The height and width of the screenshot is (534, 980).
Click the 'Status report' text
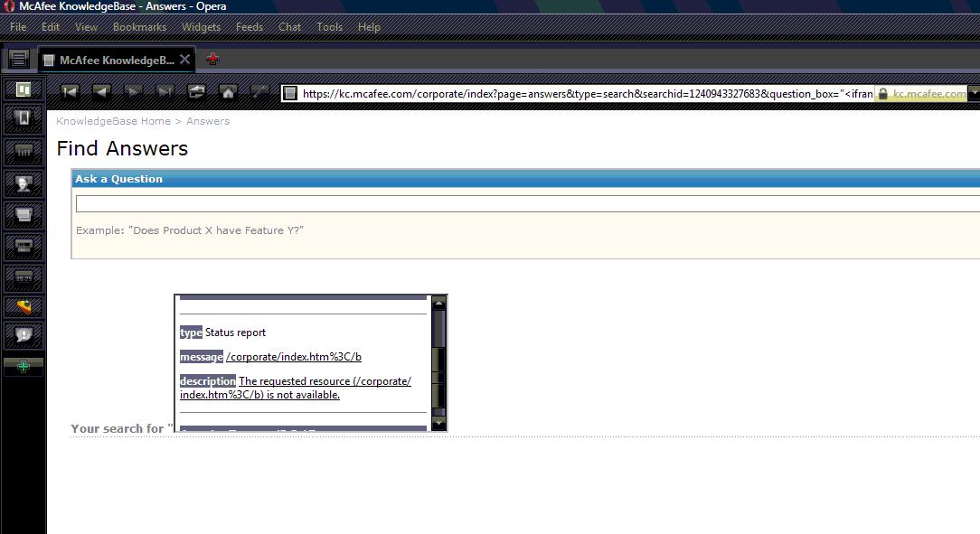(x=236, y=333)
